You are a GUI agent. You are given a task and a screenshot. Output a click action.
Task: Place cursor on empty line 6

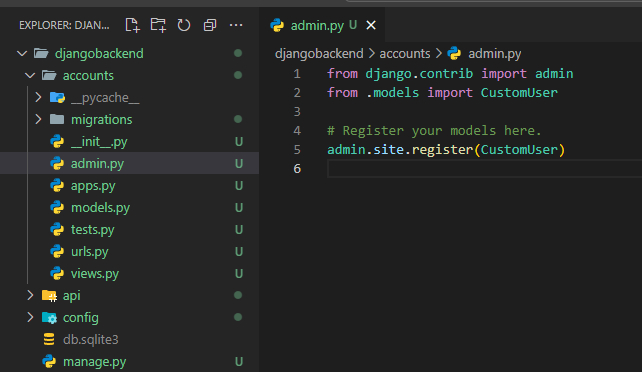pos(484,169)
